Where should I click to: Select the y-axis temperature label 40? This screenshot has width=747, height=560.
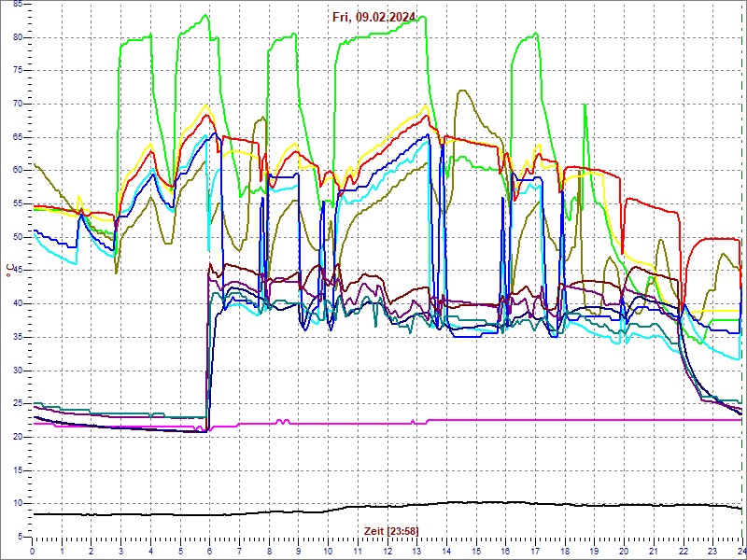[19, 304]
